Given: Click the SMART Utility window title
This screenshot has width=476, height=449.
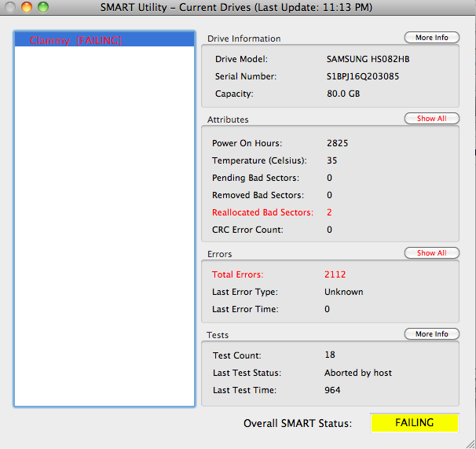Looking at the screenshot, I should [x=236, y=7].
